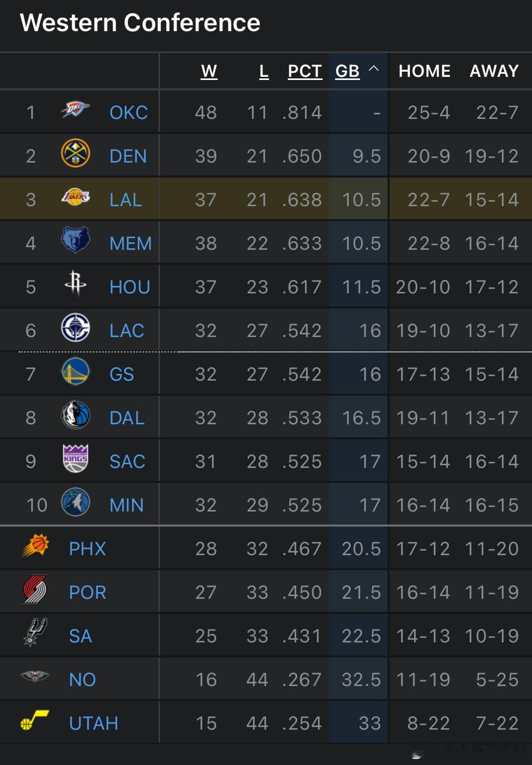Tap the Golden State Warriors logo

[x=75, y=372]
